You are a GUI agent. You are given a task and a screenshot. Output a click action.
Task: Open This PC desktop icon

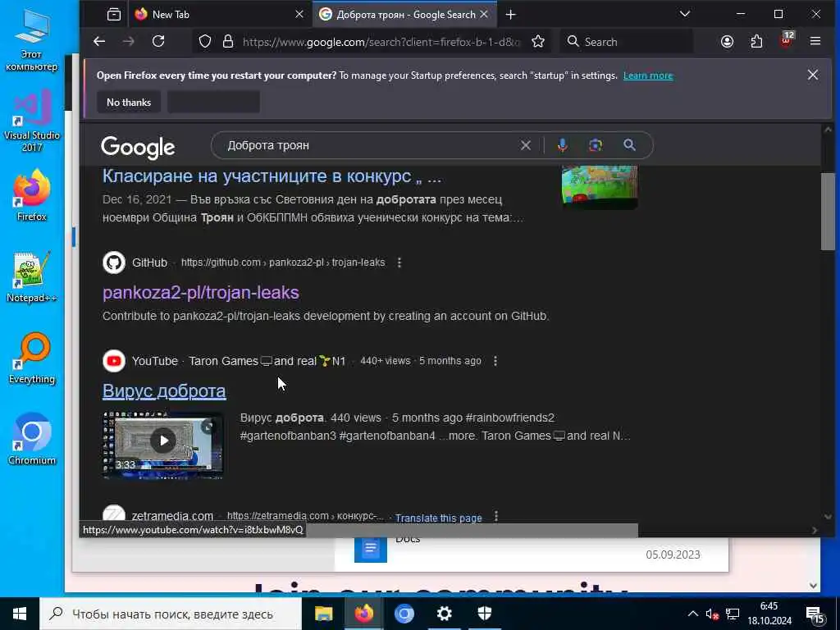tap(32, 41)
